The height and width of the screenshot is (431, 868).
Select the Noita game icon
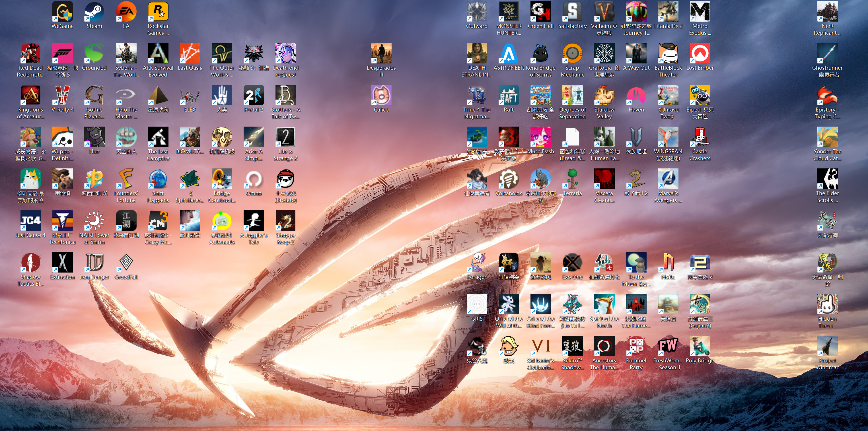[x=668, y=262]
